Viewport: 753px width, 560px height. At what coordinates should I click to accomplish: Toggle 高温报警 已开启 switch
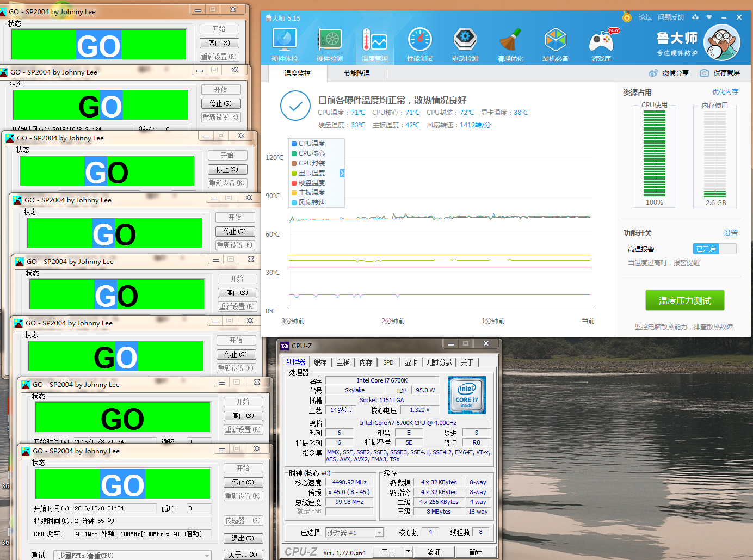714,249
